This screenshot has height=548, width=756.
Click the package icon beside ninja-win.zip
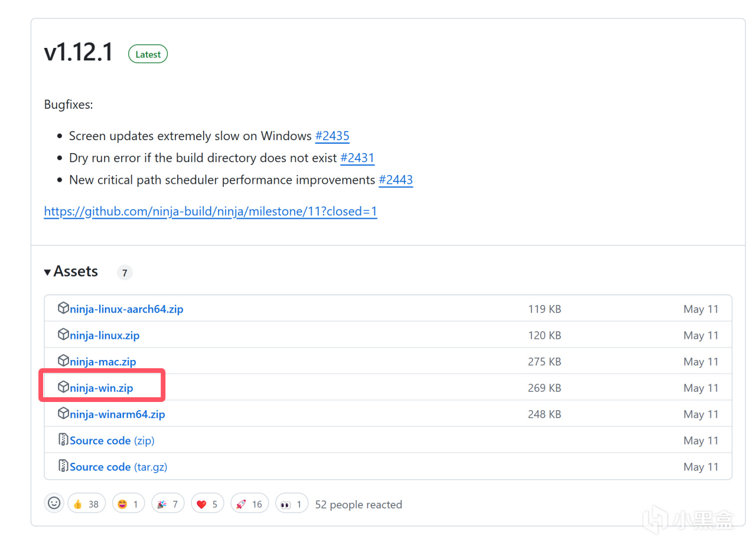[x=63, y=387]
